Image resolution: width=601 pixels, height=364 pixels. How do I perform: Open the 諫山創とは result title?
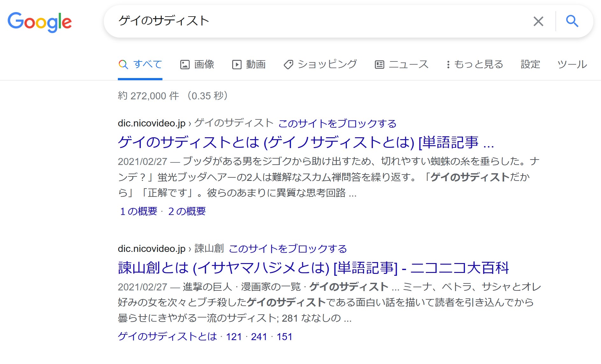pos(313,268)
